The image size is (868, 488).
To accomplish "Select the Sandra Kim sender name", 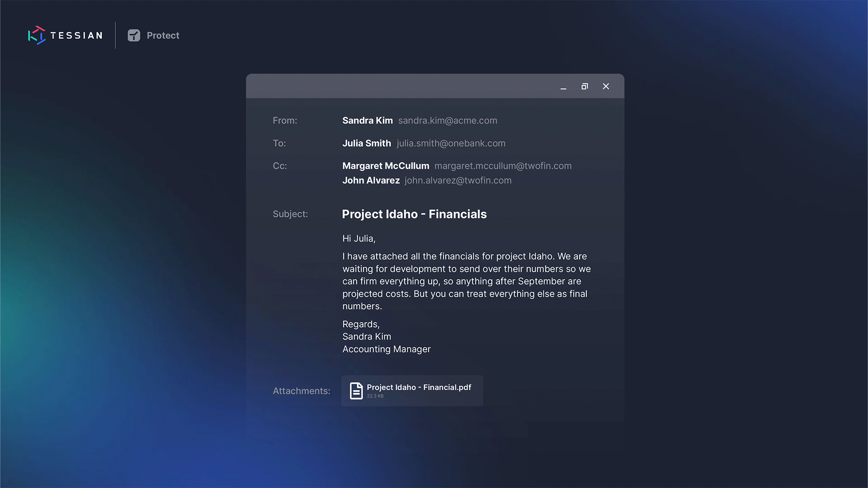I will (367, 121).
